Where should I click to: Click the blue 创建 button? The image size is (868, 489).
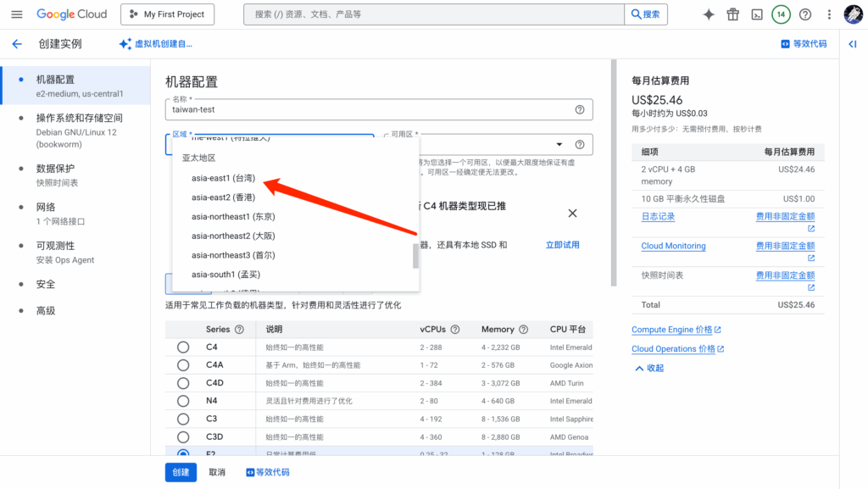(x=181, y=472)
